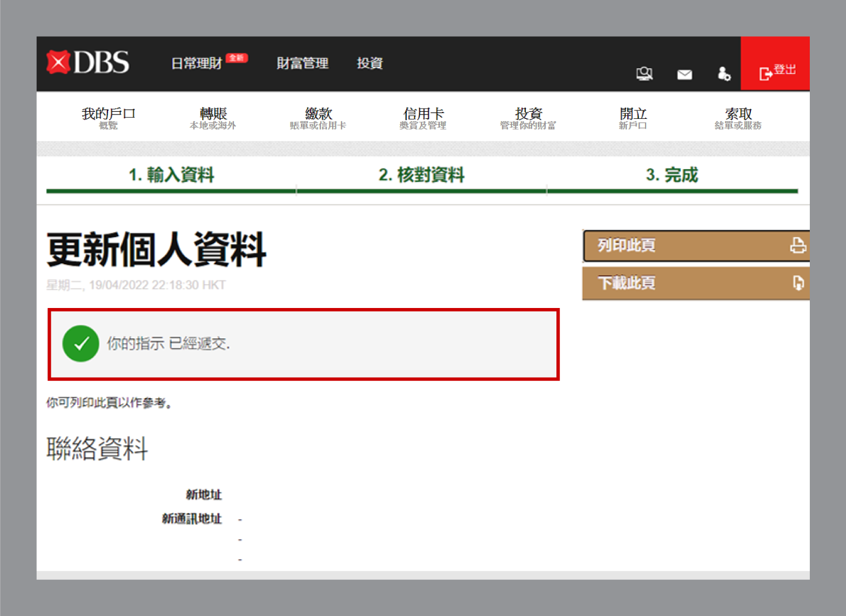The width and height of the screenshot is (846, 616).
Task: Click the download file icon on 下載此頁
Action: (x=797, y=283)
